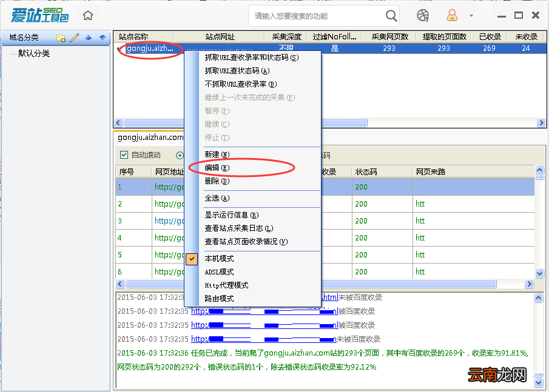The width and height of the screenshot is (549, 392).
Task: Switch to ADSL模式 option
Action: (219, 271)
